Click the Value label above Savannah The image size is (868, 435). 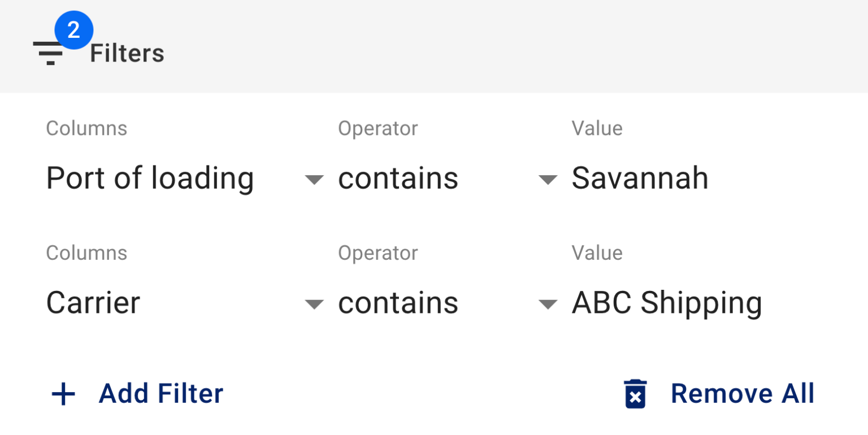[x=597, y=128]
